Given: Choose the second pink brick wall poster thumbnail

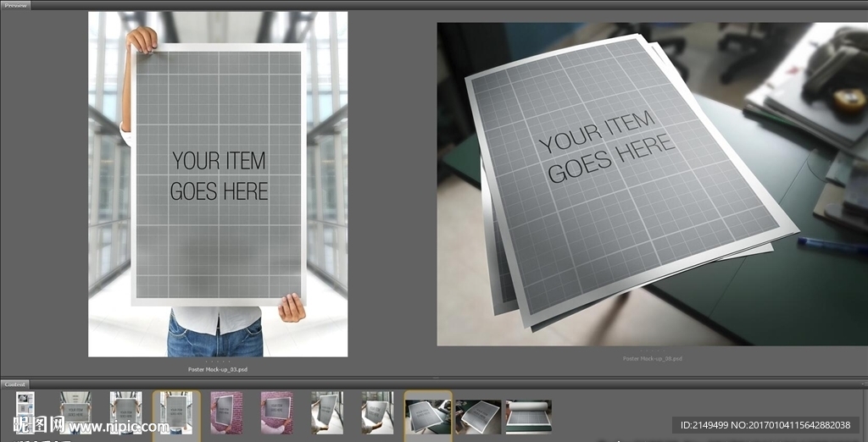Looking at the screenshot, I should click(x=276, y=412).
